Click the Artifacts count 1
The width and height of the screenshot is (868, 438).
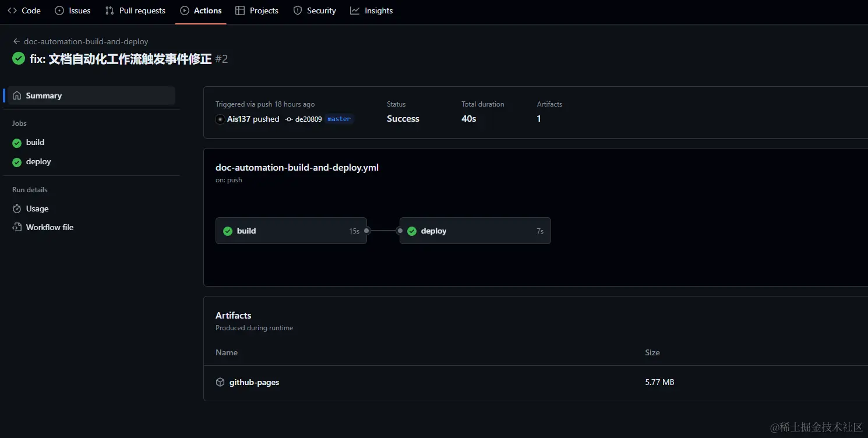pyautogui.click(x=539, y=118)
